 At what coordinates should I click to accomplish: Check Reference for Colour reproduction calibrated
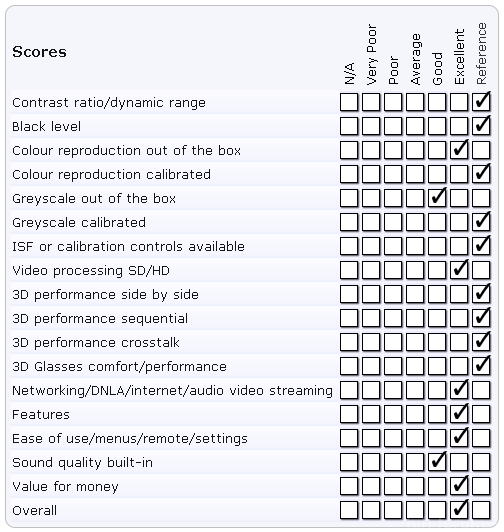(x=481, y=174)
